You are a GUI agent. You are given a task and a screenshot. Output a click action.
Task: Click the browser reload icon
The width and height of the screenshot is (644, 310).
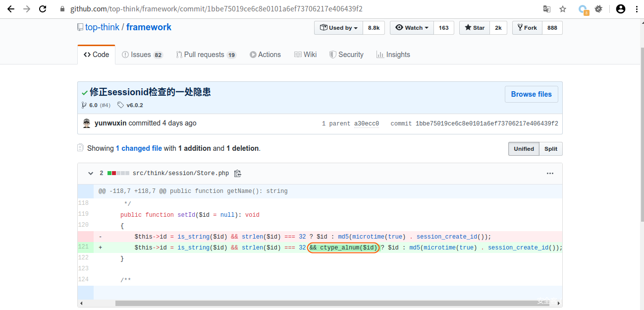tap(43, 9)
